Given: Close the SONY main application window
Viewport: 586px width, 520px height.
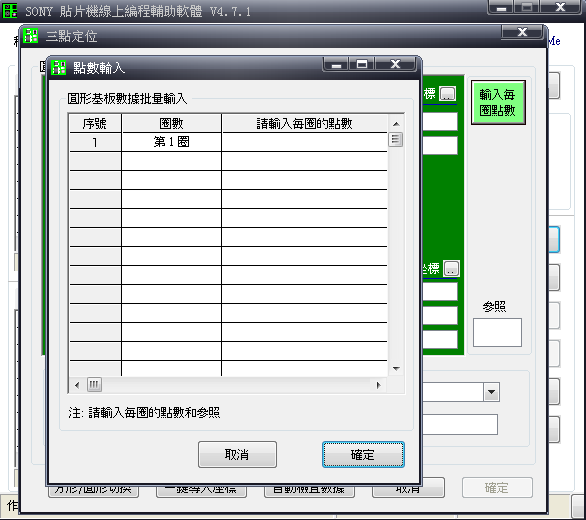Looking at the screenshot, I should tap(560, 7).
